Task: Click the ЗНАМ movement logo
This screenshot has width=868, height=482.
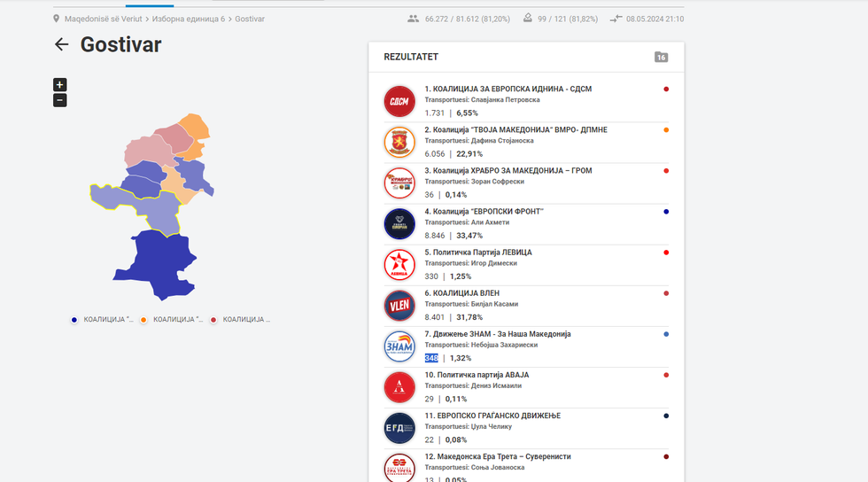Action: point(399,346)
